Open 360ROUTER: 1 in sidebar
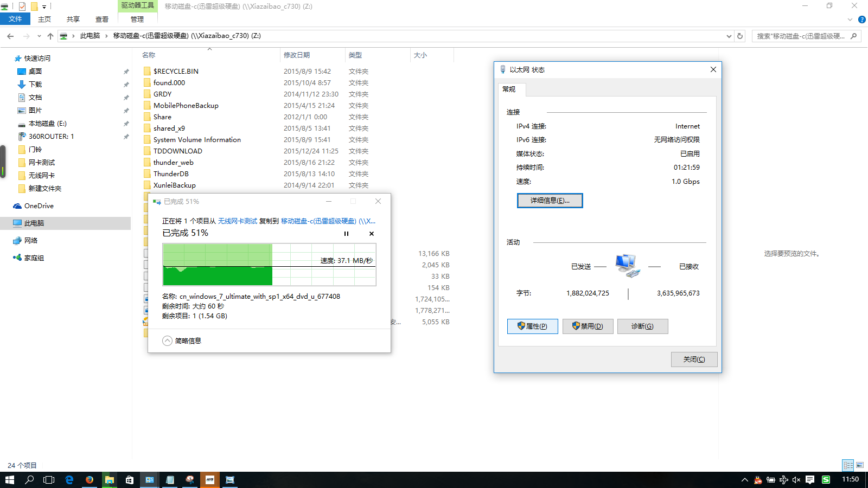 tap(51, 136)
